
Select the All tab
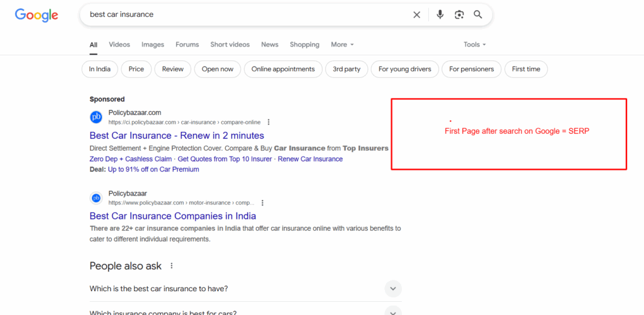coord(93,45)
